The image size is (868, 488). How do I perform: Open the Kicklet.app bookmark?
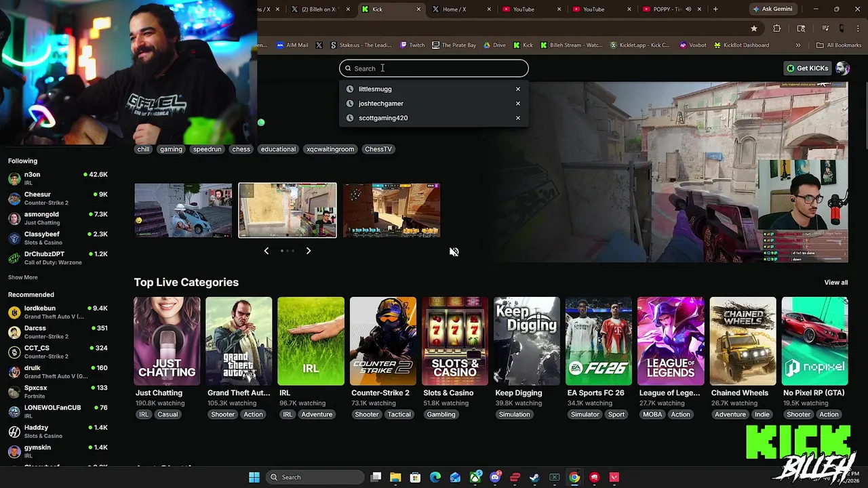coord(639,45)
